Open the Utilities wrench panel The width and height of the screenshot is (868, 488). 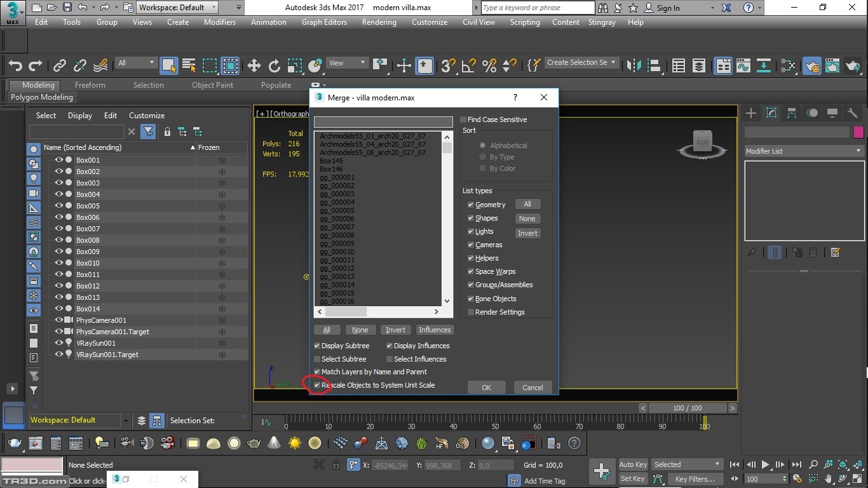point(853,113)
